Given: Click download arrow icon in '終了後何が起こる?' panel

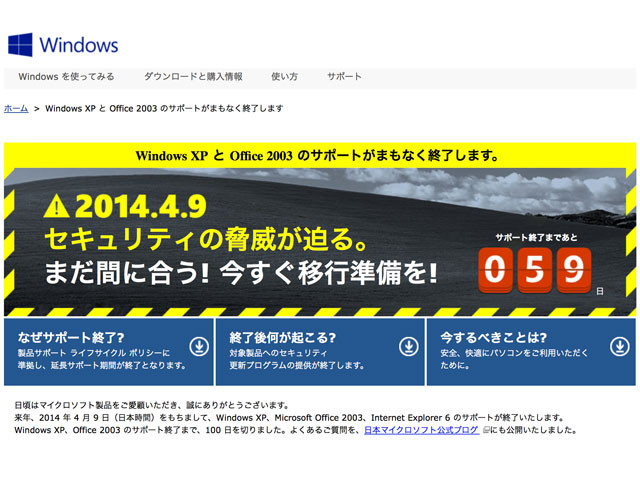Looking at the screenshot, I should point(409,347).
